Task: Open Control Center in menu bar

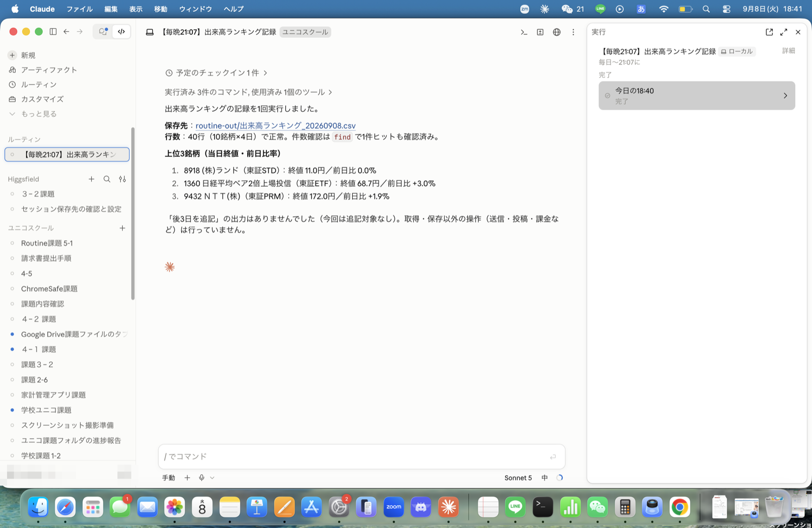Action: pyautogui.click(x=726, y=9)
